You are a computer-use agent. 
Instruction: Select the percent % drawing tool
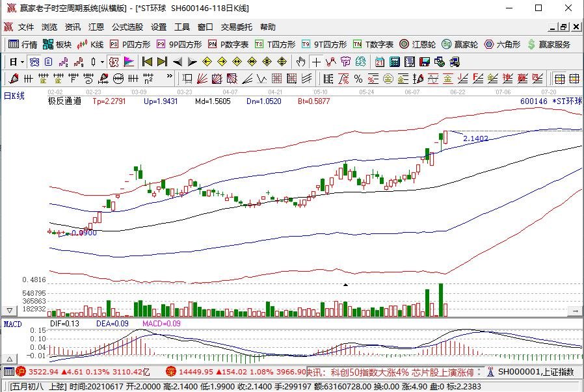(358, 79)
